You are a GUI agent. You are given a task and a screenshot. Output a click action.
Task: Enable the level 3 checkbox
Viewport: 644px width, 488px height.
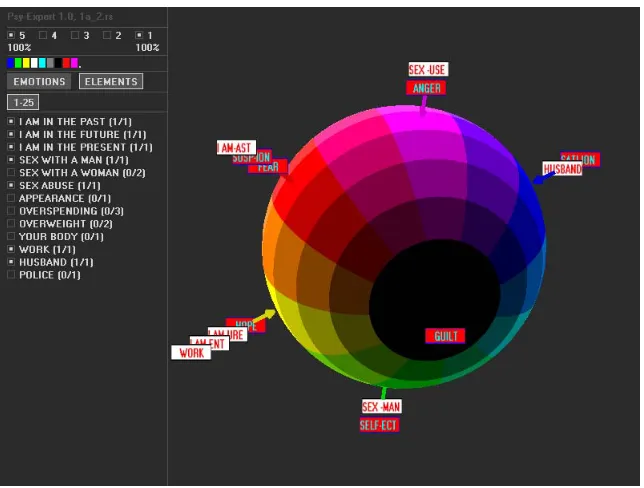point(75,35)
